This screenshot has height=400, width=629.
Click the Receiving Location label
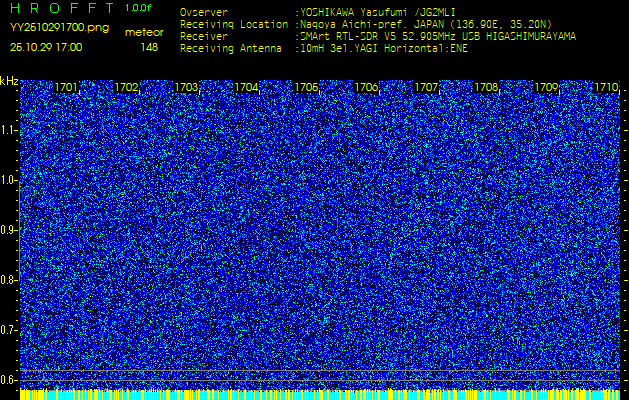234,24
